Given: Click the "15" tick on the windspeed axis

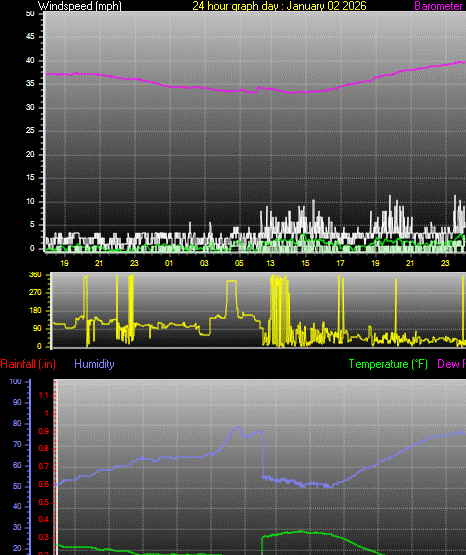Looking at the screenshot, I should point(30,178).
